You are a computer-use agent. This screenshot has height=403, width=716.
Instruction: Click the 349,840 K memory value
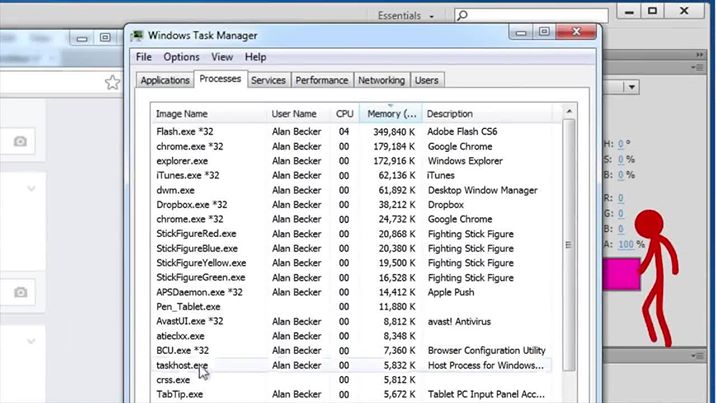coord(394,131)
